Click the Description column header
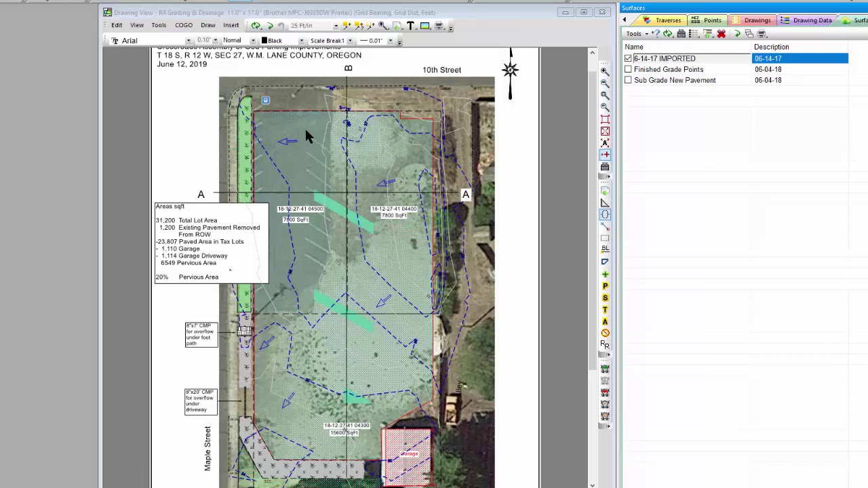Image resolution: width=868 pixels, height=488 pixels. (800, 47)
